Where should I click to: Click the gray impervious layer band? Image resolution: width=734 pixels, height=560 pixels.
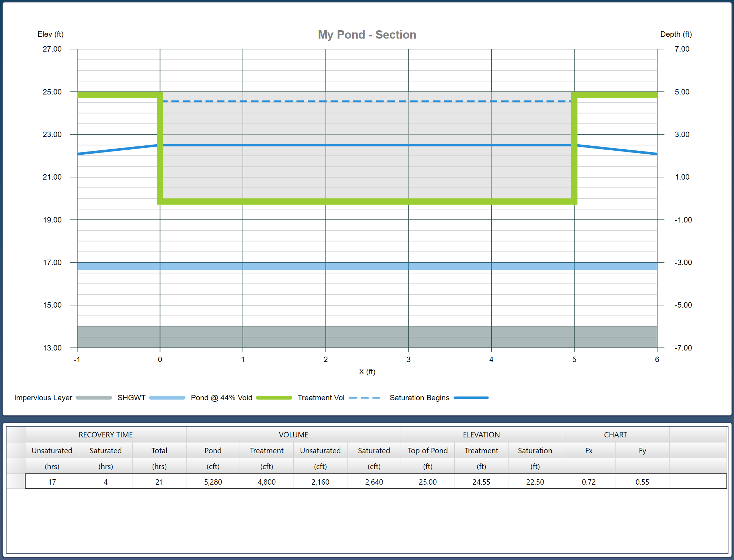click(361, 338)
